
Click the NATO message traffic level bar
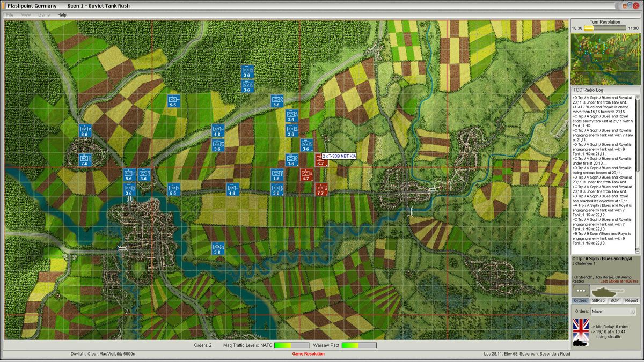(x=291, y=345)
